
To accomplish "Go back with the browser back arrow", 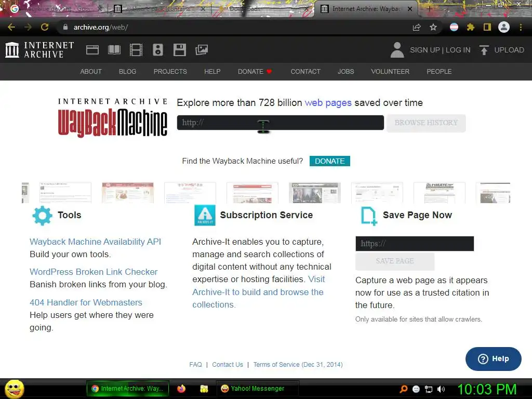I will (11, 27).
